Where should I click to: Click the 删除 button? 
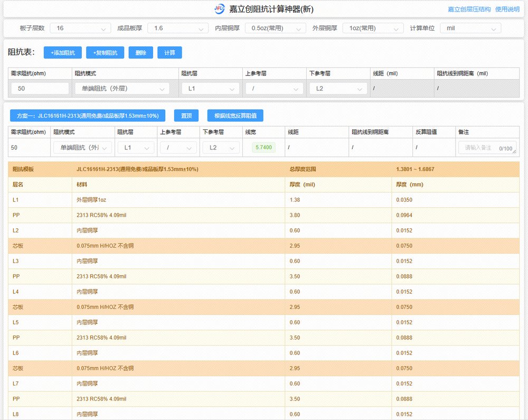point(140,53)
